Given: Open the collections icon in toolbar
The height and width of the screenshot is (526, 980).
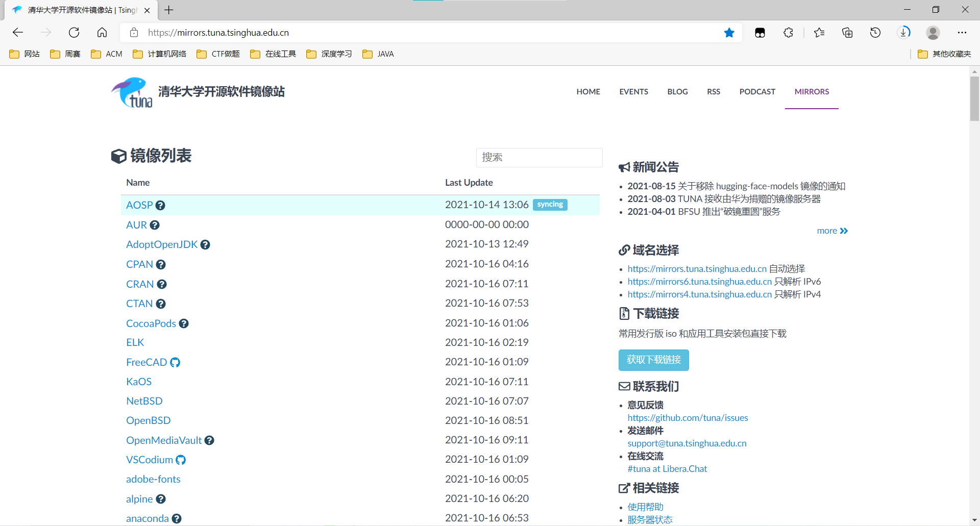Looking at the screenshot, I should coord(847,33).
